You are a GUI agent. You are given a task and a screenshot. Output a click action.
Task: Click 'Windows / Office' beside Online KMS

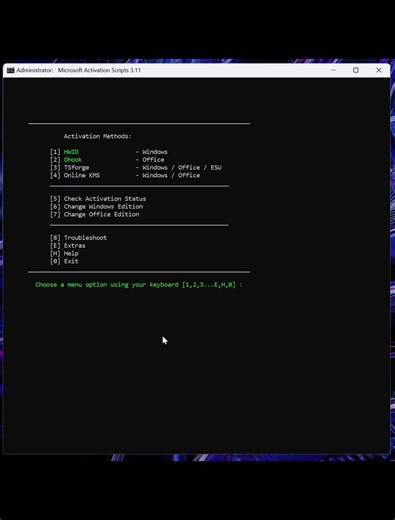click(171, 175)
